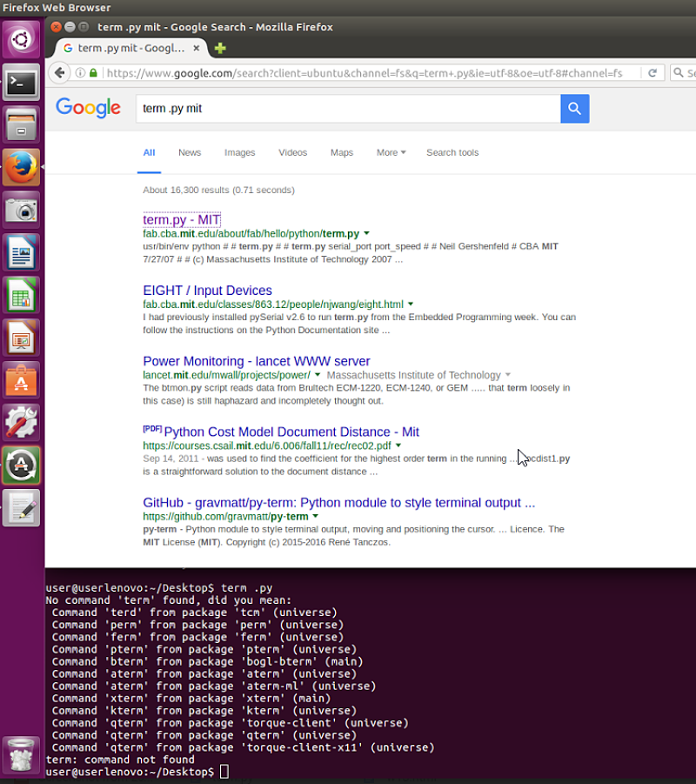Expand dropdown arrow next to fab.cba.mit.edu term.py URL
Viewport: 696px width, 784px height.
pos(366,233)
